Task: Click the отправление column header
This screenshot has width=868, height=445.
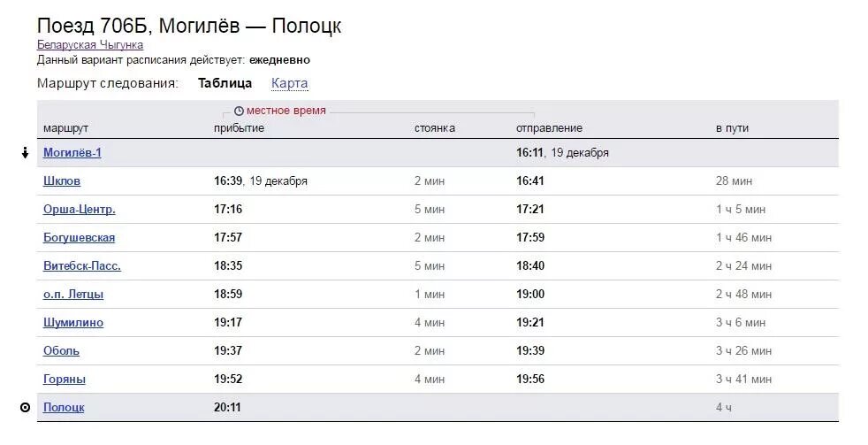Action: point(549,128)
